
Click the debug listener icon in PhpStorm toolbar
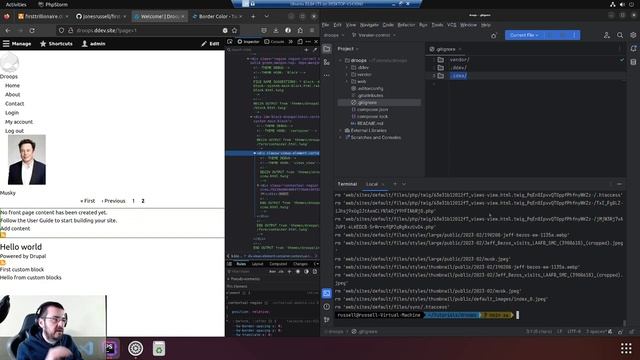click(x=494, y=36)
